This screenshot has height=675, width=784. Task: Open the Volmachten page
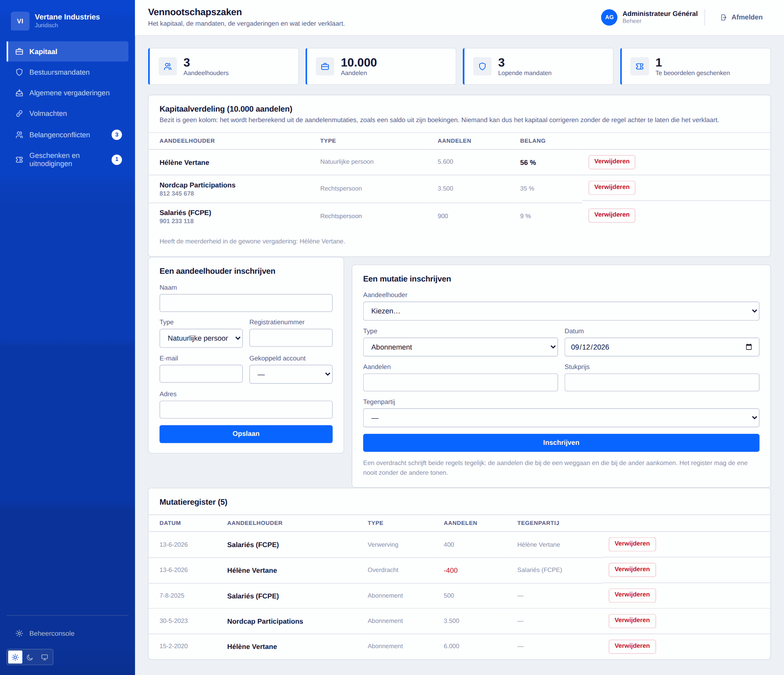tap(68, 114)
